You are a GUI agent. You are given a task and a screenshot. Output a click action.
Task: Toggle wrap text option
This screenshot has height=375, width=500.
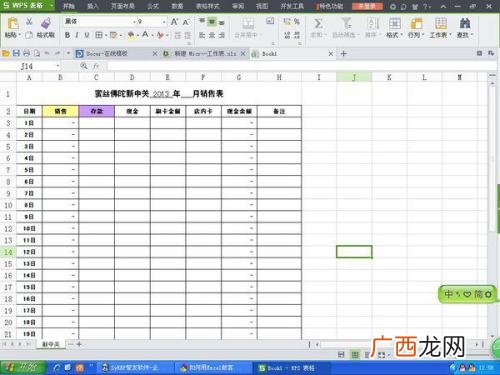tap(270, 21)
